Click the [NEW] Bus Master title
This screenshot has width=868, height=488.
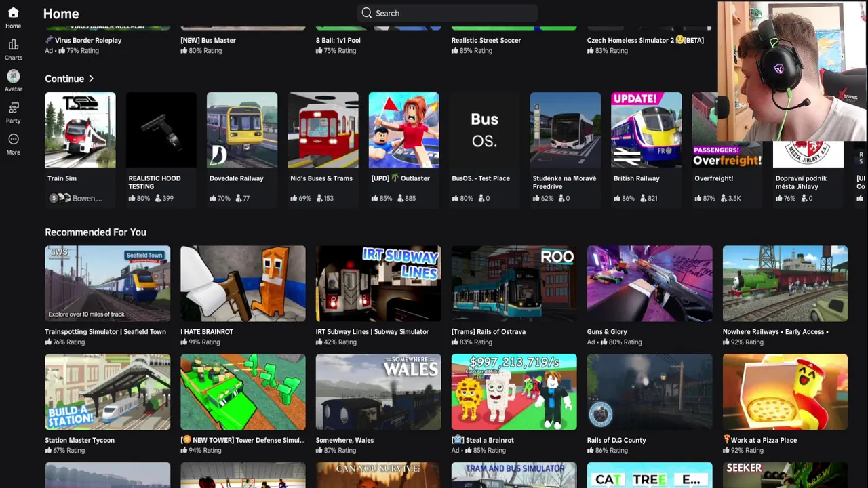208,40
